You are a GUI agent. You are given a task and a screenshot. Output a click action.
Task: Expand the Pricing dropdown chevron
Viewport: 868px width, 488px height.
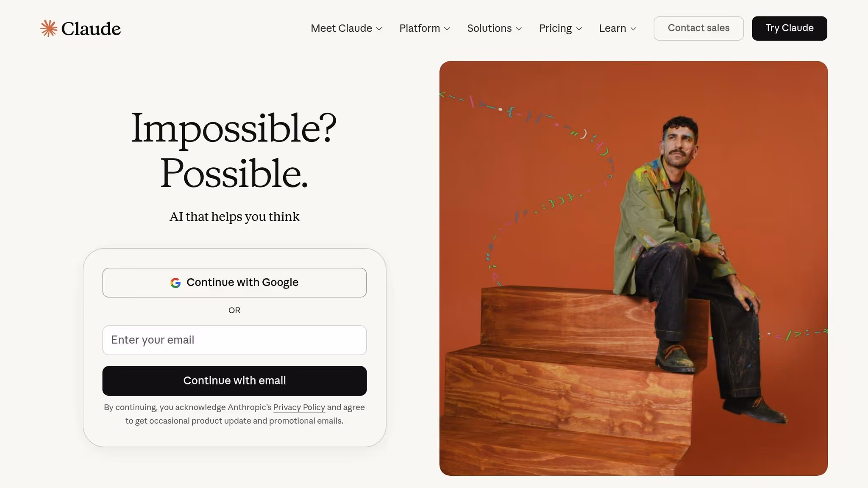click(579, 29)
